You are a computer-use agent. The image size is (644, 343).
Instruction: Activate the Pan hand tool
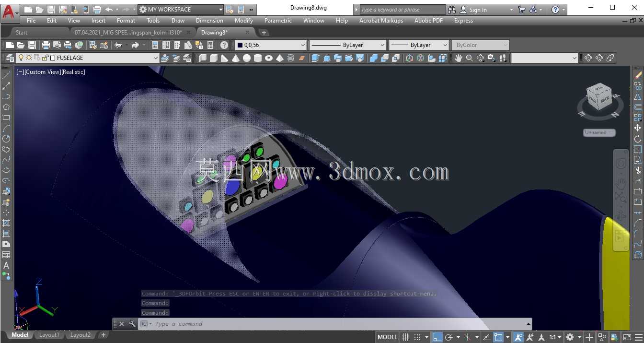tap(459, 58)
